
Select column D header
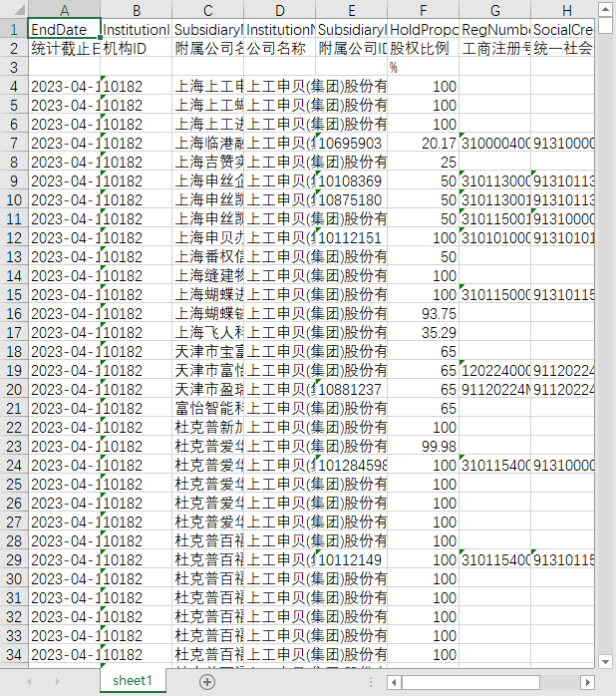pos(280,9)
